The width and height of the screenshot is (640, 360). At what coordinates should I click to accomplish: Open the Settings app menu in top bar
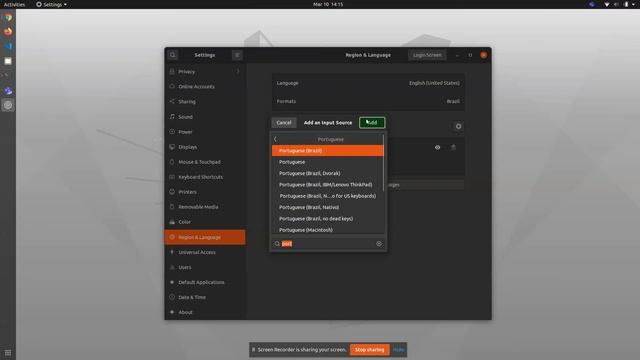tap(51, 4)
